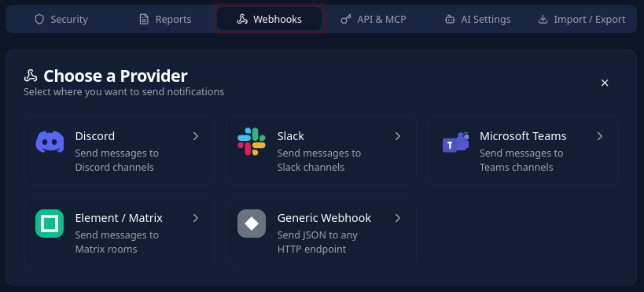
Task: Expand the Generic Webhook provider chevron
Action: pos(398,218)
